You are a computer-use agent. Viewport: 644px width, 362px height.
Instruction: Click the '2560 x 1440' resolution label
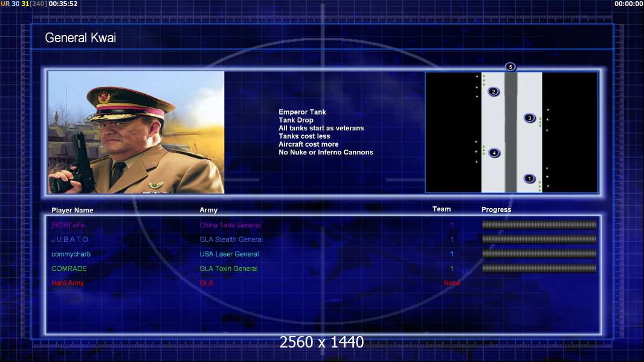pos(321,342)
